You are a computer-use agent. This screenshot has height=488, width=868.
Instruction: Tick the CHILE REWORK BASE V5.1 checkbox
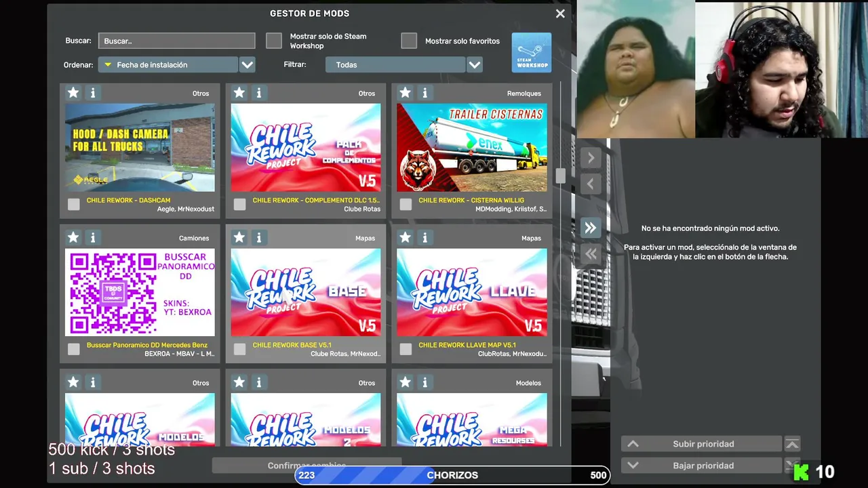(239, 349)
